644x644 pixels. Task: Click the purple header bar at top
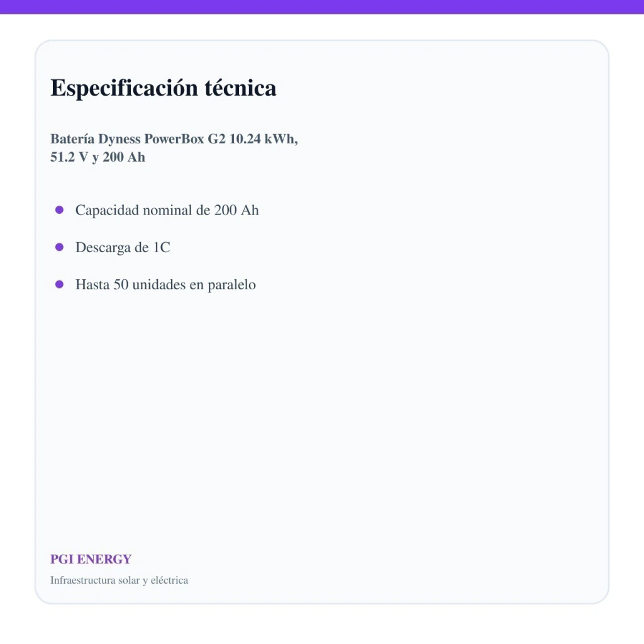pos(322,7)
